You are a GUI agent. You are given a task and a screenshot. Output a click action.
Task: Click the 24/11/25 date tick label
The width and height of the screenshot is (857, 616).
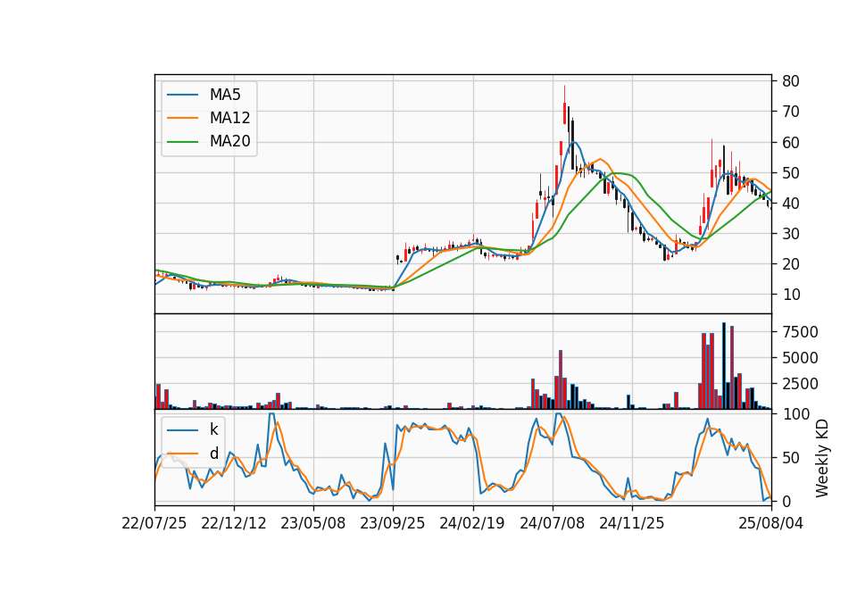(632, 523)
